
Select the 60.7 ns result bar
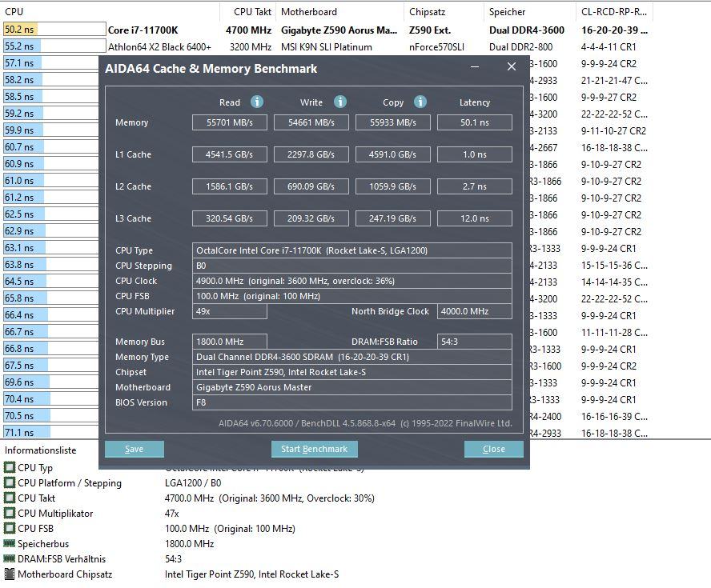50,146
